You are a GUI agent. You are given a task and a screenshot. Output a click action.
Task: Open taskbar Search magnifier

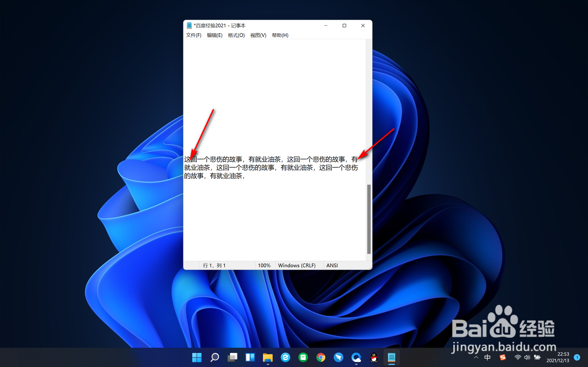(215, 357)
